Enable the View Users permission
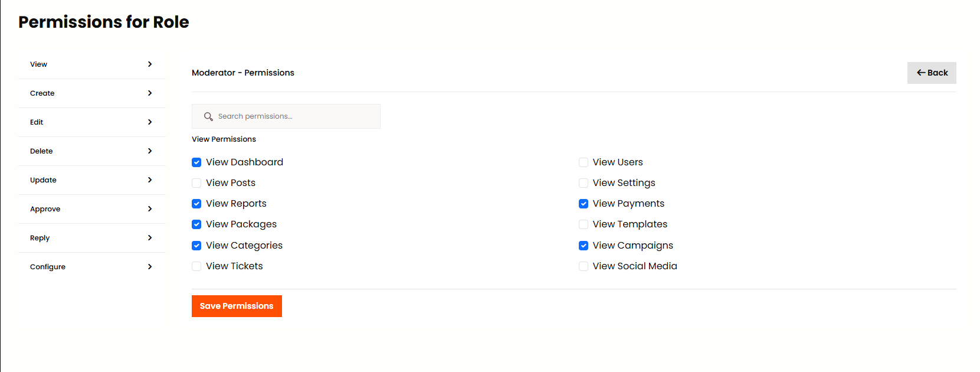This screenshot has height=372, width=980. click(x=583, y=162)
